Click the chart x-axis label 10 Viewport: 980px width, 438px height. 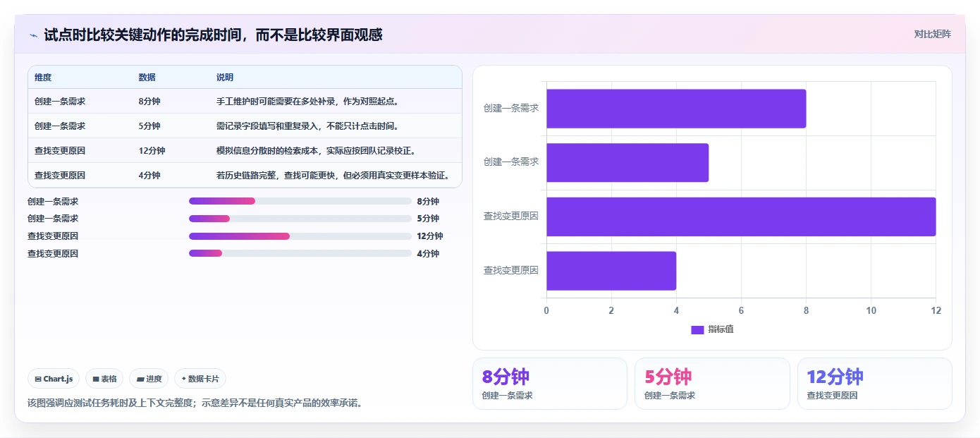point(871,310)
